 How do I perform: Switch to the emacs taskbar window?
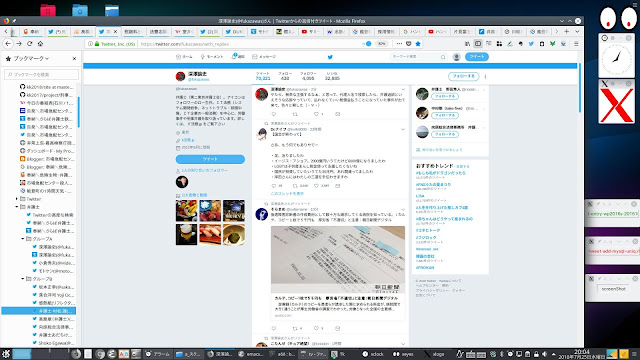(251, 354)
